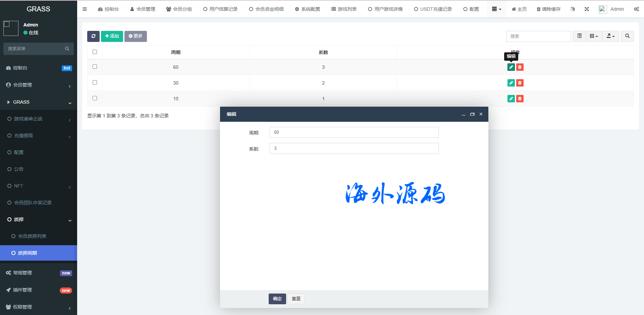Select the checkbox for period 60 row
This screenshot has height=315, width=644.
tap(95, 67)
